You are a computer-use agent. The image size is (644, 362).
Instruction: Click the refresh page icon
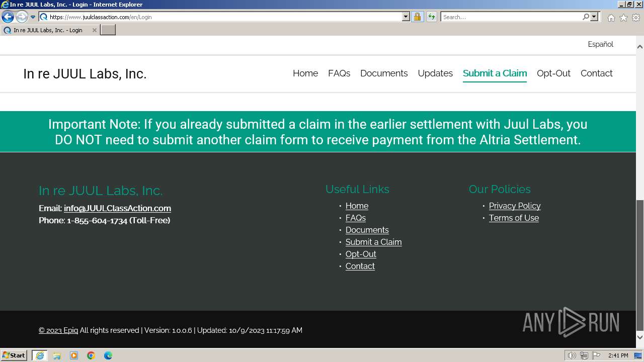click(432, 17)
